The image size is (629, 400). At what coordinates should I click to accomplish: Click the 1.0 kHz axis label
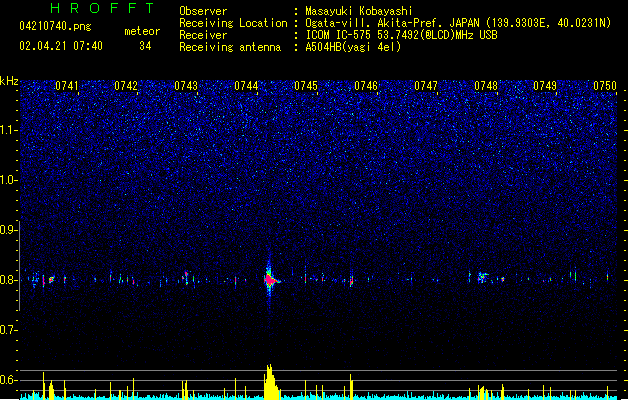point(8,180)
